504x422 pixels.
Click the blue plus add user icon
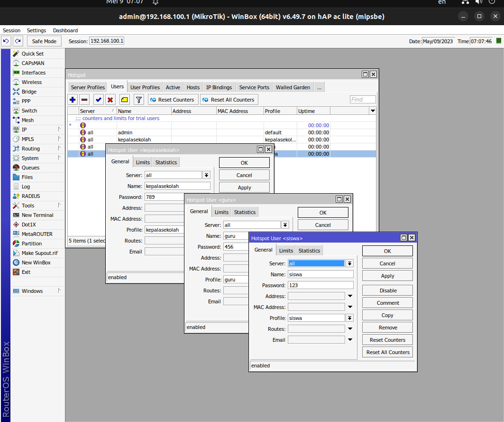pos(73,100)
